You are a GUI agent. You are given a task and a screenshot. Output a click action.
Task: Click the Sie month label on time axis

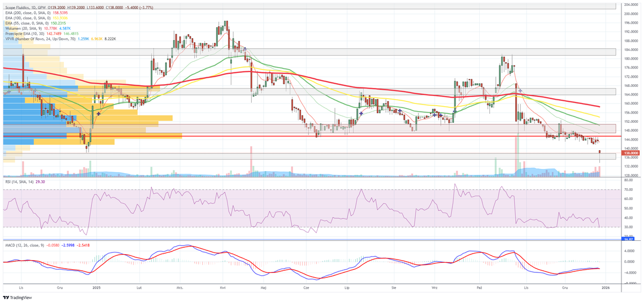pyautogui.click(x=393, y=287)
